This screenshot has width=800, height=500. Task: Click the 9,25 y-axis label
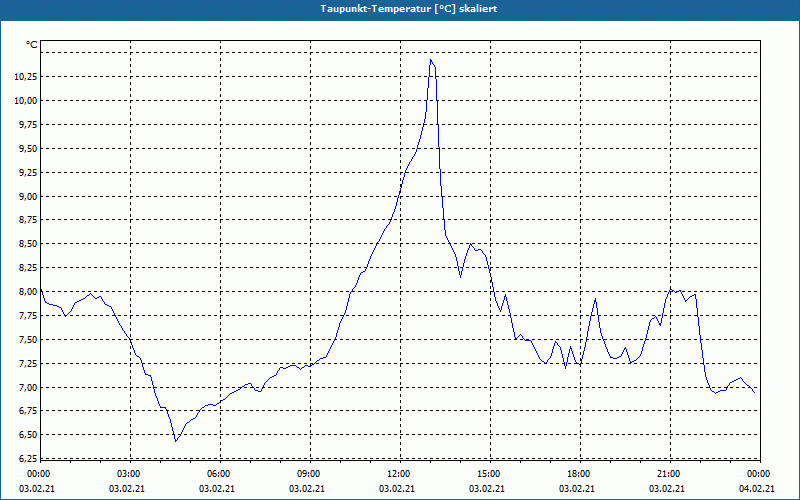[x=29, y=172]
